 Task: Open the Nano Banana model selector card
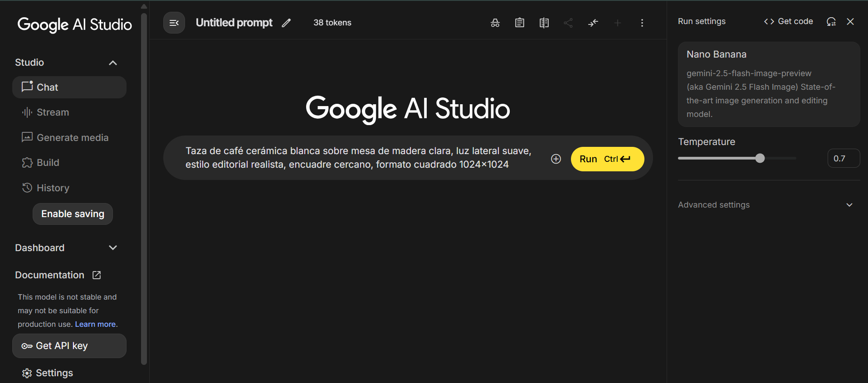[x=769, y=84]
